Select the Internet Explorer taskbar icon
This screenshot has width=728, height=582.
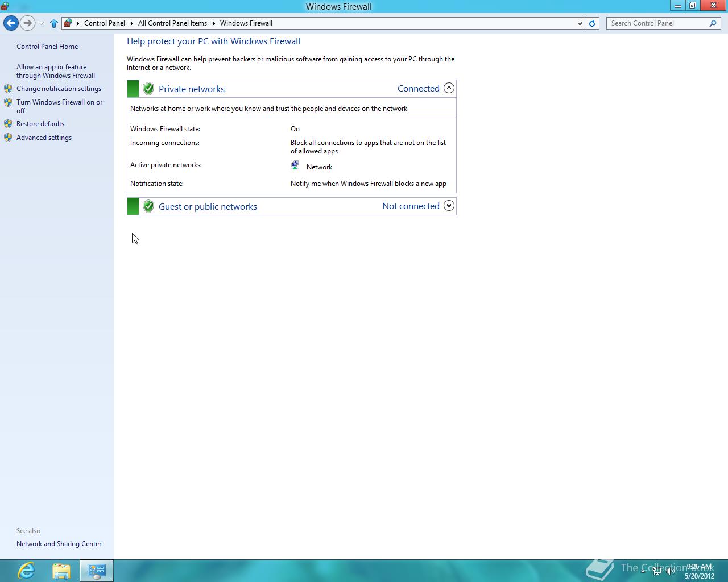[x=26, y=570]
